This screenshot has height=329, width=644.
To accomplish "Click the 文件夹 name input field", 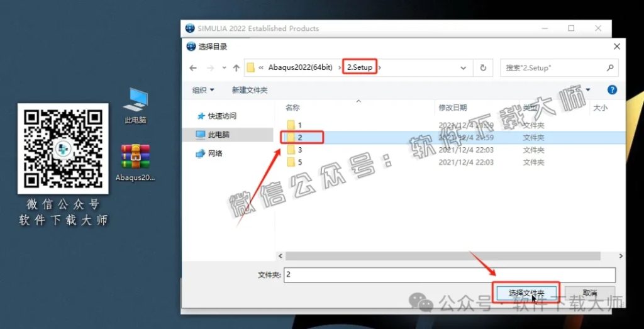I will 449,275.
